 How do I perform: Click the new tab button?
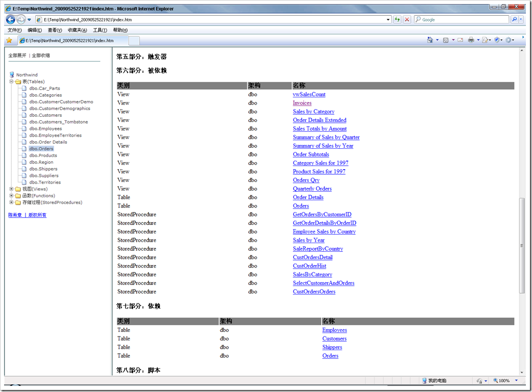click(x=134, y=41)
